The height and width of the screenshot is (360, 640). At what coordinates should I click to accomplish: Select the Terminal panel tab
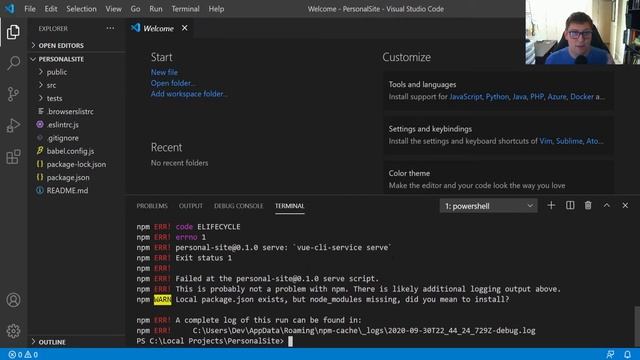click(289, 206)
